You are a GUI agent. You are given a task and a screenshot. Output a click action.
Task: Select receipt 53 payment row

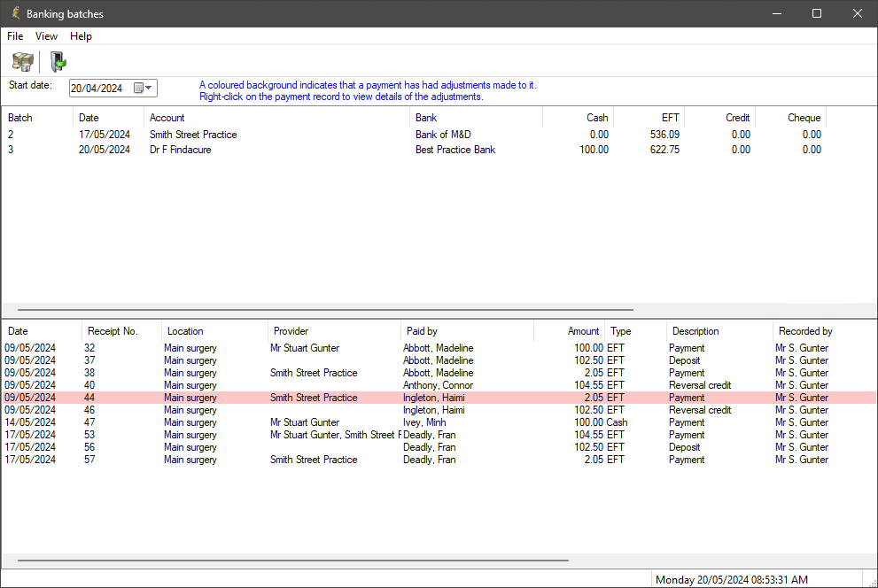[439, 435]
